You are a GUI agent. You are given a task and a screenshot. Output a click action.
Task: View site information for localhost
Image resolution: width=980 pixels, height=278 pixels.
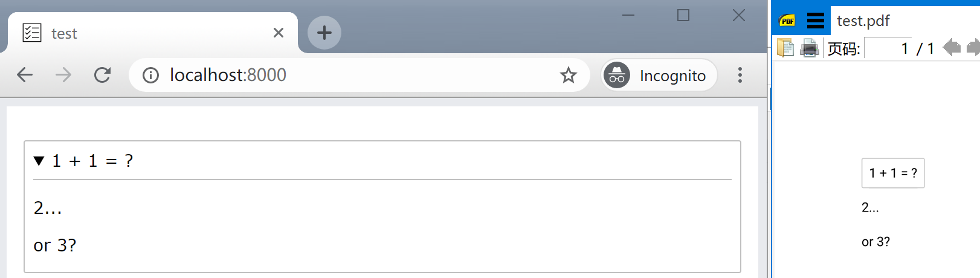pyautogui.click(x=150, y=75)
